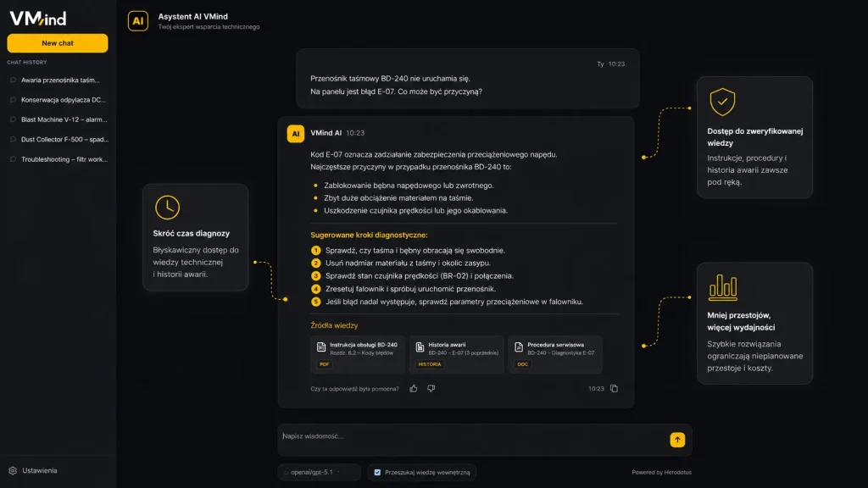Give thumbs up to the answer
This screenshot has height=488, width=868.
click(x=414, y=389)
